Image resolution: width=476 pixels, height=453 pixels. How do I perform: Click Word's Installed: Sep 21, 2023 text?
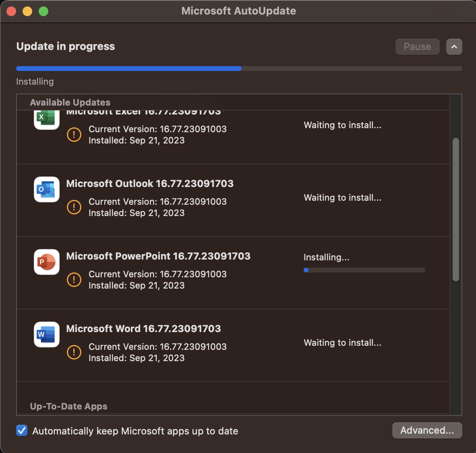point(137,358)
